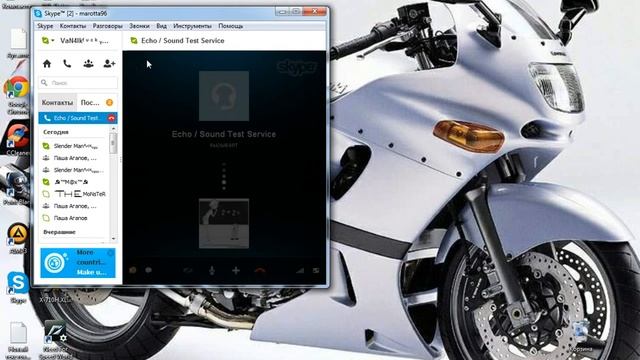The image size is (640, 360).
Task: End call with red handset button
Action: coord(260,270)
